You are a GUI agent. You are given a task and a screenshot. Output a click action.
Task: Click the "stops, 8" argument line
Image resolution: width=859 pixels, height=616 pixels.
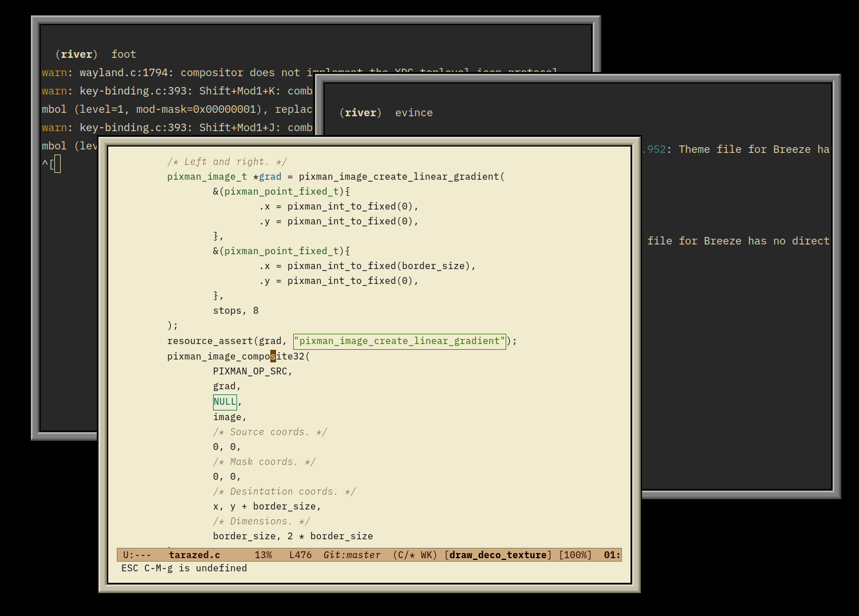(235, 311)
